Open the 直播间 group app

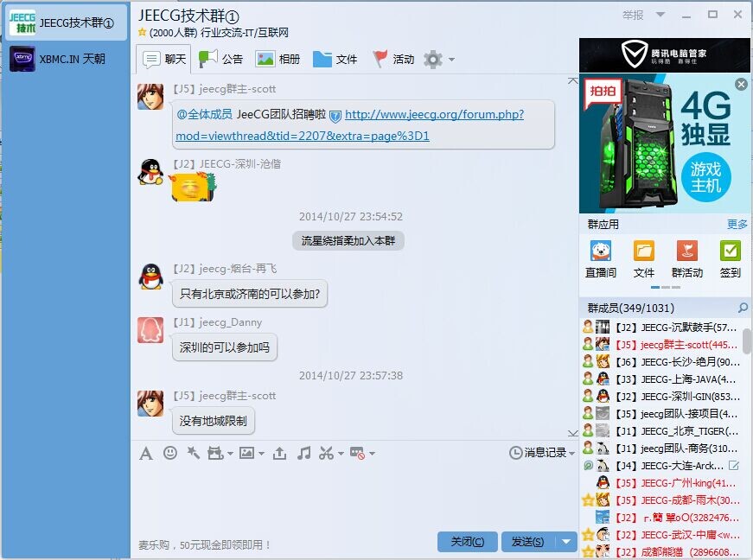[600, 259]
